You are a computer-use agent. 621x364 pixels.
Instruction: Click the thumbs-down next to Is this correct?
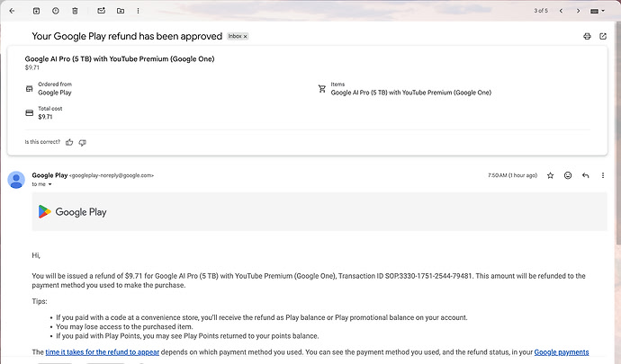coord(83,142)
